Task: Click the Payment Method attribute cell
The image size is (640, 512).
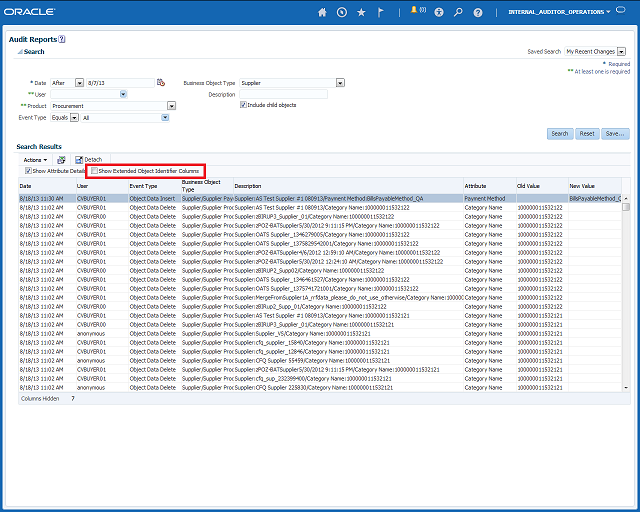Action: pos(489,198)
